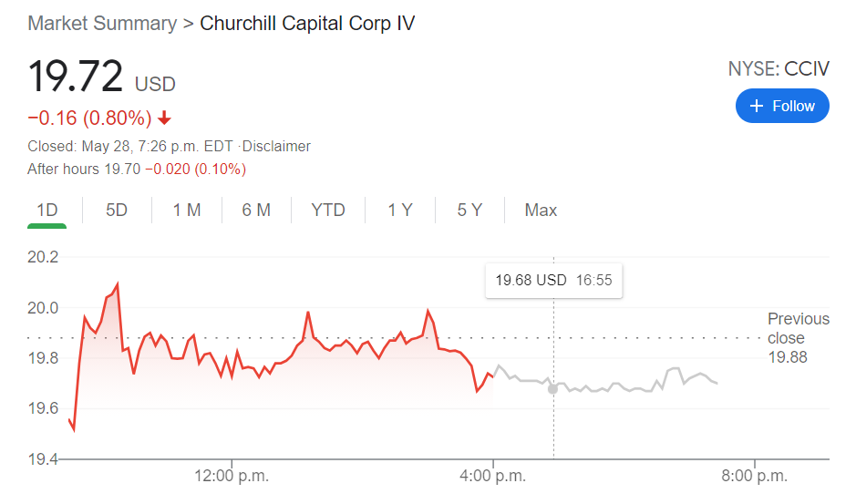Screen dimensions: 856x504
Task: Select the 1D time range tab
Action: 47,211
